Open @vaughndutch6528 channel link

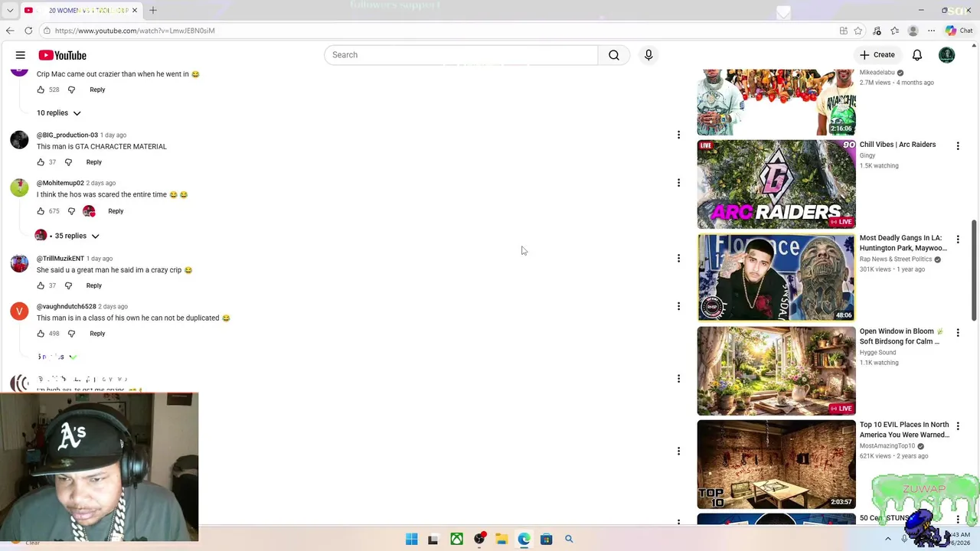pyautogui.click(x=67, y=306)
